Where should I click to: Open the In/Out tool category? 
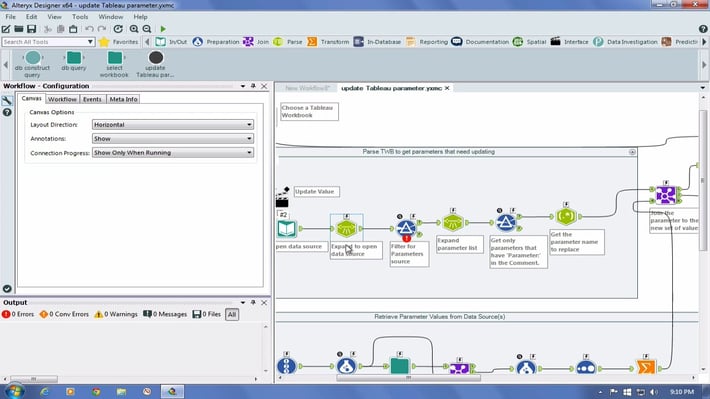coord(171,42)
